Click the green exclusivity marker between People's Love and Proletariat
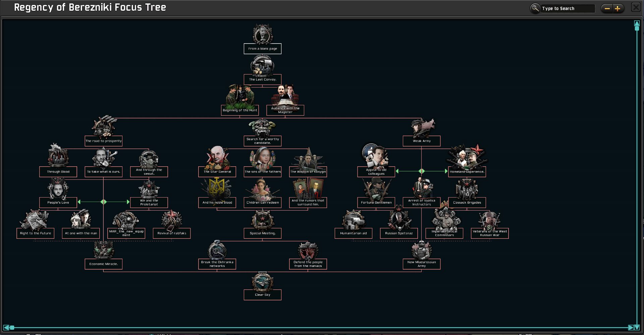Screen dimensions: 644x335 pos(104,202)
